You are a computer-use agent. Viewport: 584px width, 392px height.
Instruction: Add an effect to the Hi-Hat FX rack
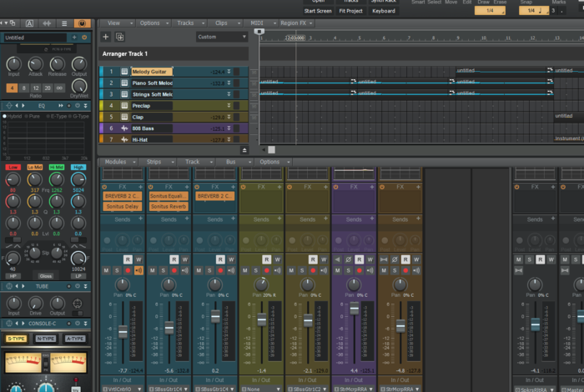tap(418, 187)
